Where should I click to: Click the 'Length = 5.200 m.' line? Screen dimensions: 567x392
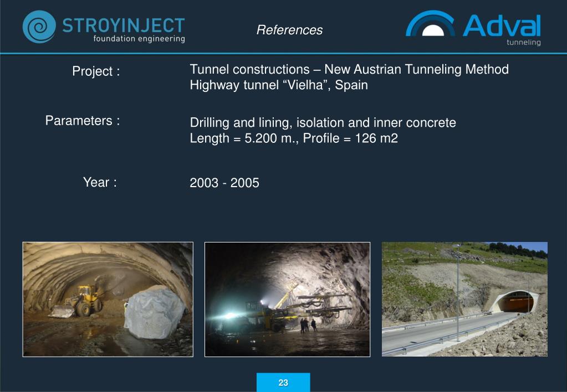pyautogui.click(x=294, y=138)
